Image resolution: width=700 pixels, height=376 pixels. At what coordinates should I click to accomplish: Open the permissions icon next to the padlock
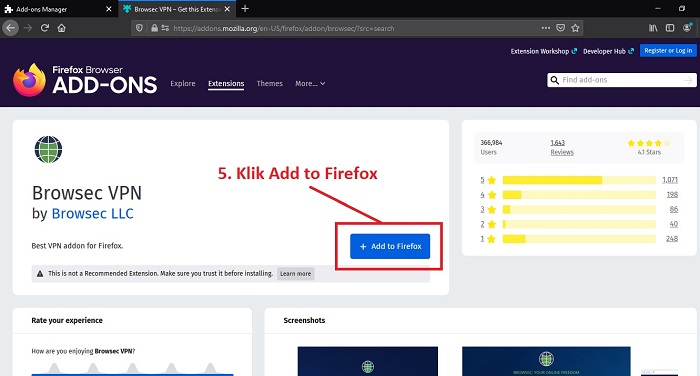coord(165,28)
